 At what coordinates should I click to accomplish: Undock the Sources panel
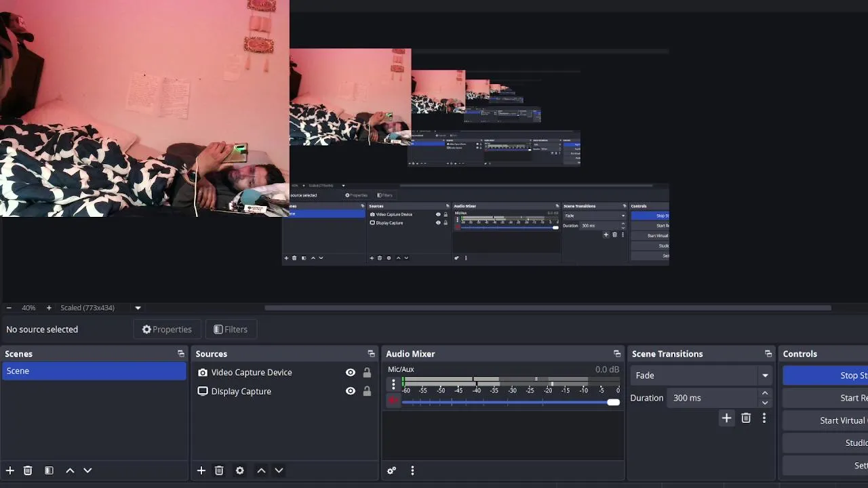coord(371,354)
